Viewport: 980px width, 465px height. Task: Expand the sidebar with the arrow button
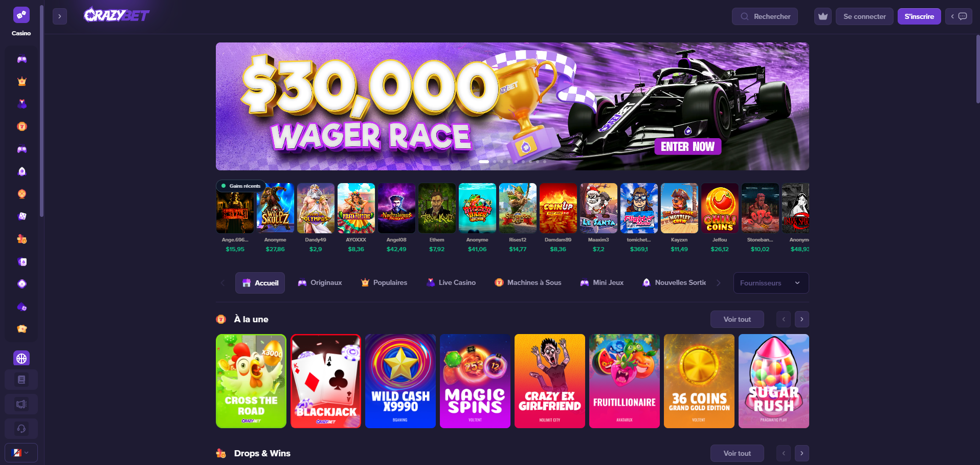[60, 16]
